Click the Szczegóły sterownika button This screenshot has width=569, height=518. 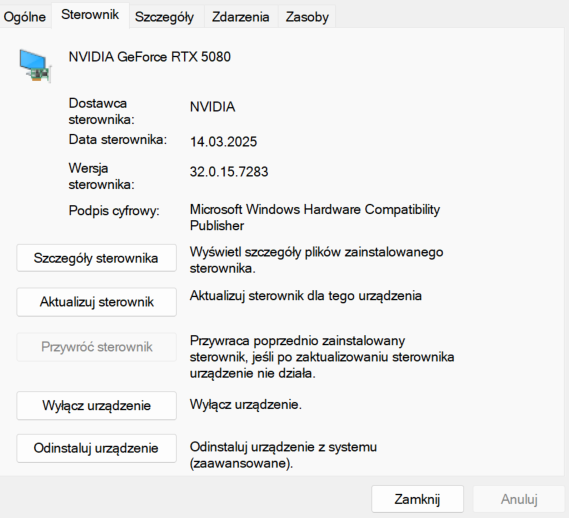96,258
